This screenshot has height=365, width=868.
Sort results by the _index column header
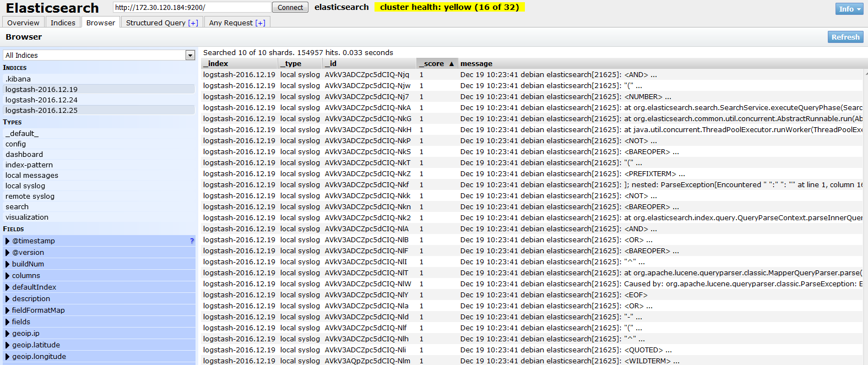240,64
